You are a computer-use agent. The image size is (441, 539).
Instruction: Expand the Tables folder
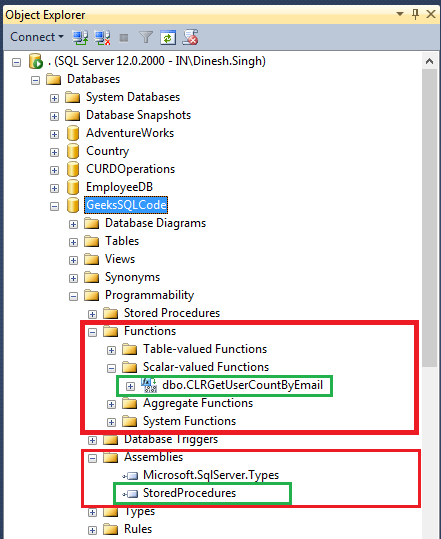73,242
